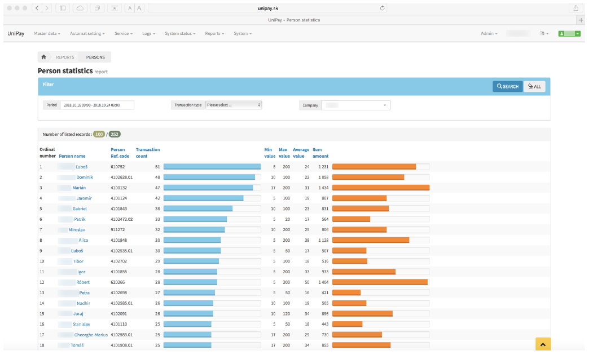589x364 pixels.
Task: Open the Master data menu
Action: pyautogui.click(x=47, y=34)
